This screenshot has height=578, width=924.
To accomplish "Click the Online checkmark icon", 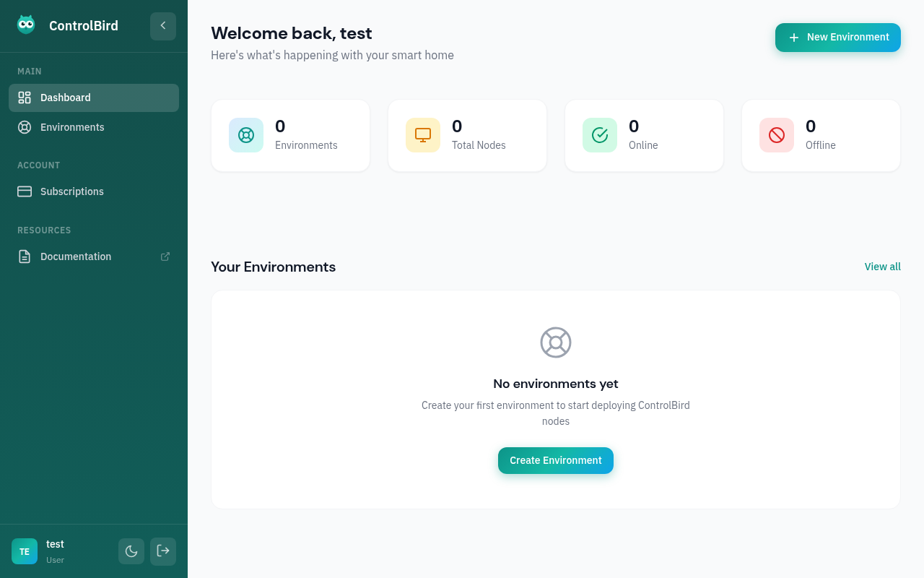I will coord(600,135).
